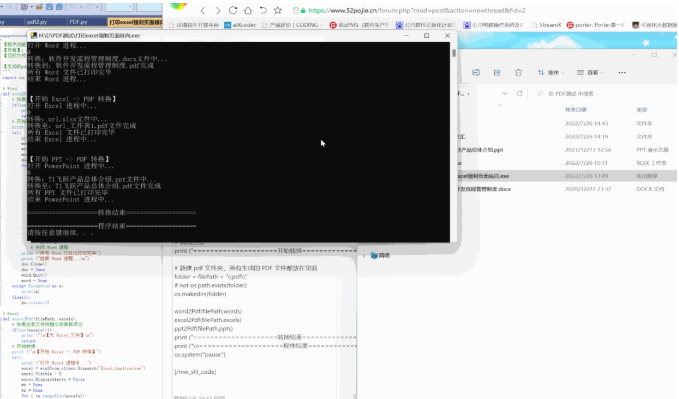
Task: Open the CODING bookmark
Action: pyautogui.click(x=291, y=25)
